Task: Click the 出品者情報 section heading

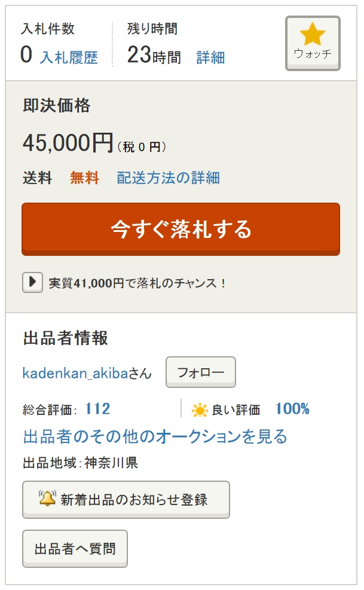Action: click(x=65, y=338)
